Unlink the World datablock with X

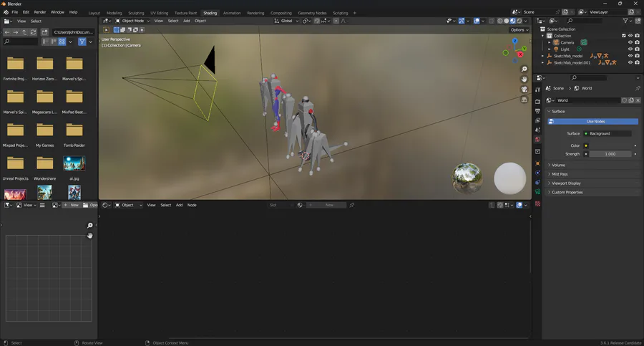click(638, 100)
